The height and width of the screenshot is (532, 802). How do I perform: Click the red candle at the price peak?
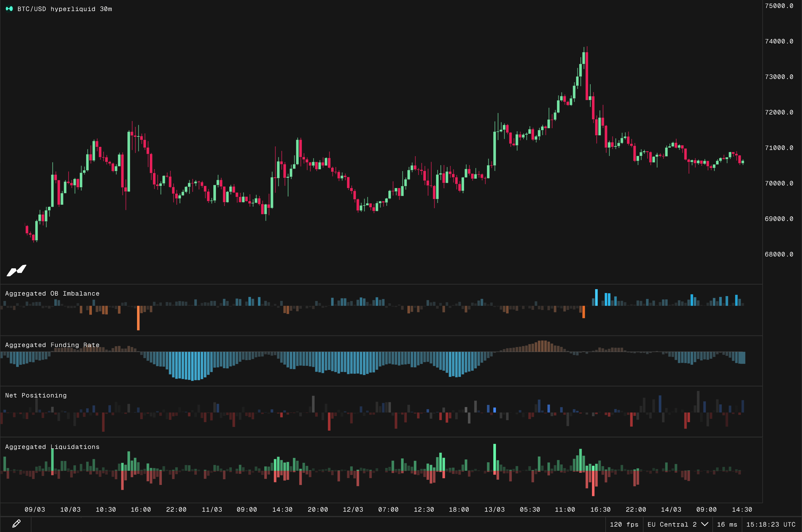coord(587,76)
